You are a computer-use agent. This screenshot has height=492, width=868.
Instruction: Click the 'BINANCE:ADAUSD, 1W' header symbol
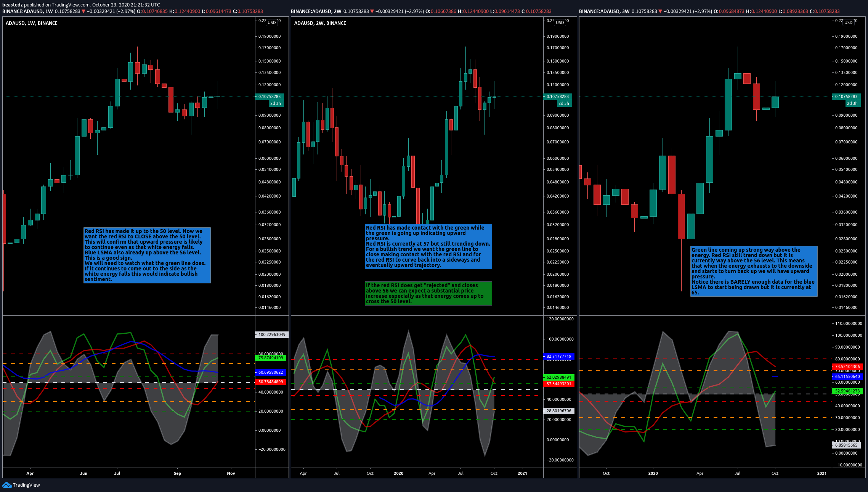[x=27, y=11]
